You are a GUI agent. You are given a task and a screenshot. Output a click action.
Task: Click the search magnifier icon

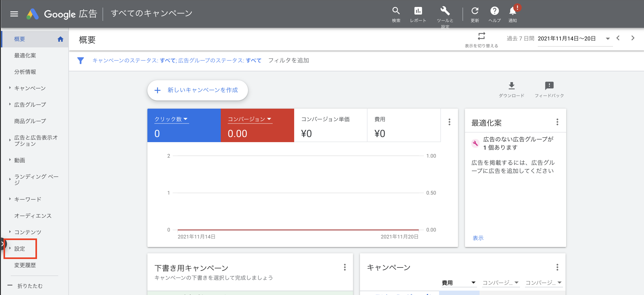click(396, 11)
